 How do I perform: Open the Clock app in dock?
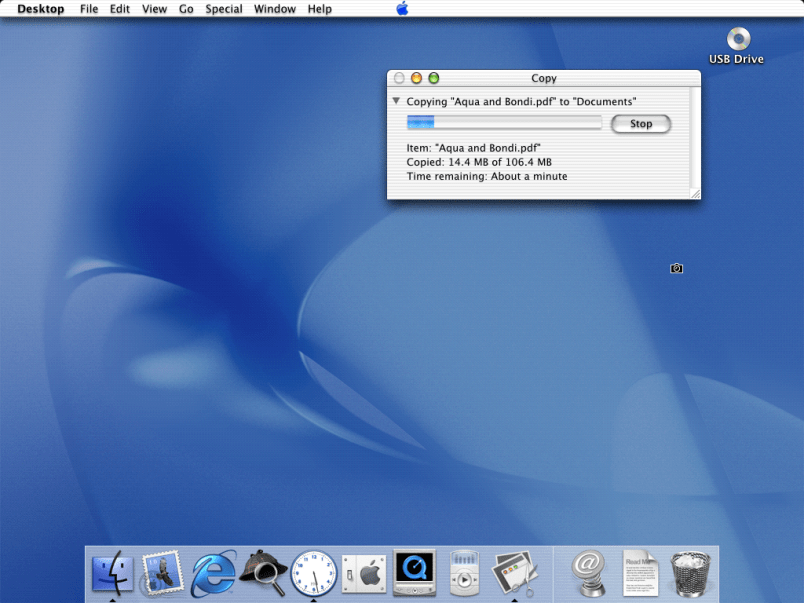[313, 574]
